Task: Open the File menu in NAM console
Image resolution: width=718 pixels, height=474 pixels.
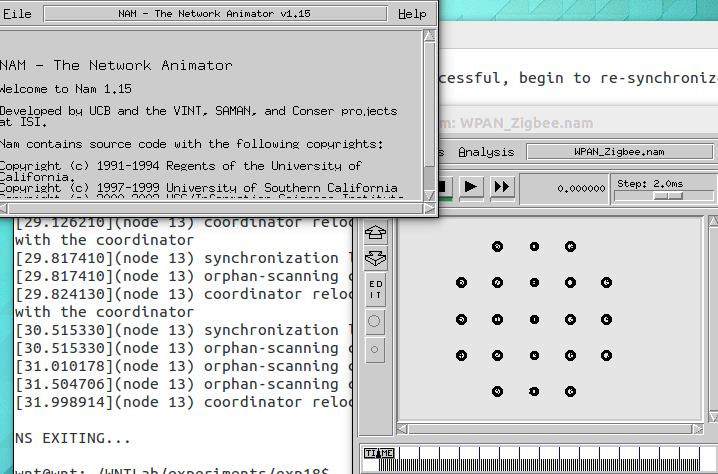Action: point(17,14)
